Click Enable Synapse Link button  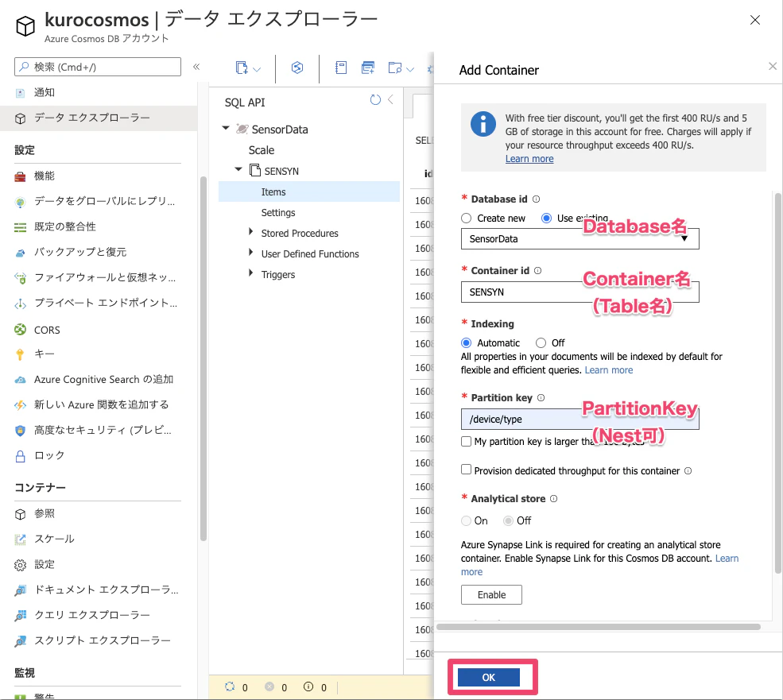491,594
